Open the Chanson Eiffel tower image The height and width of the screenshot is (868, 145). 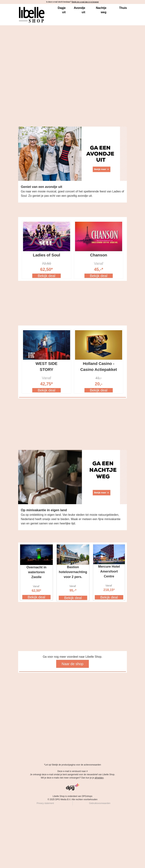tap(99, 236)
